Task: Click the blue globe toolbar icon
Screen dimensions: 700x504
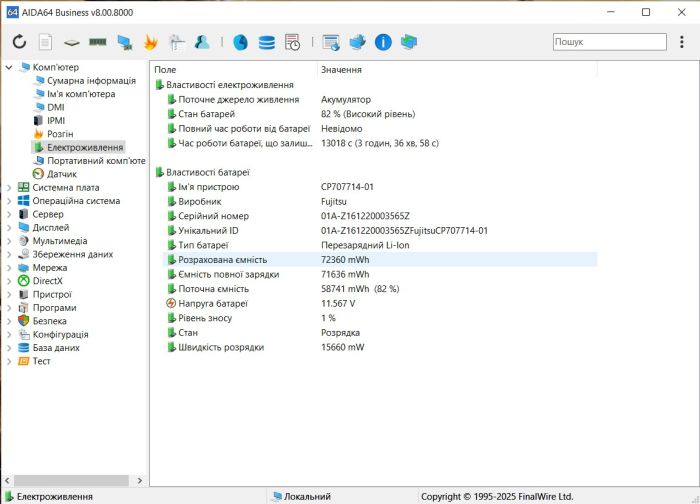Action: 241,42
